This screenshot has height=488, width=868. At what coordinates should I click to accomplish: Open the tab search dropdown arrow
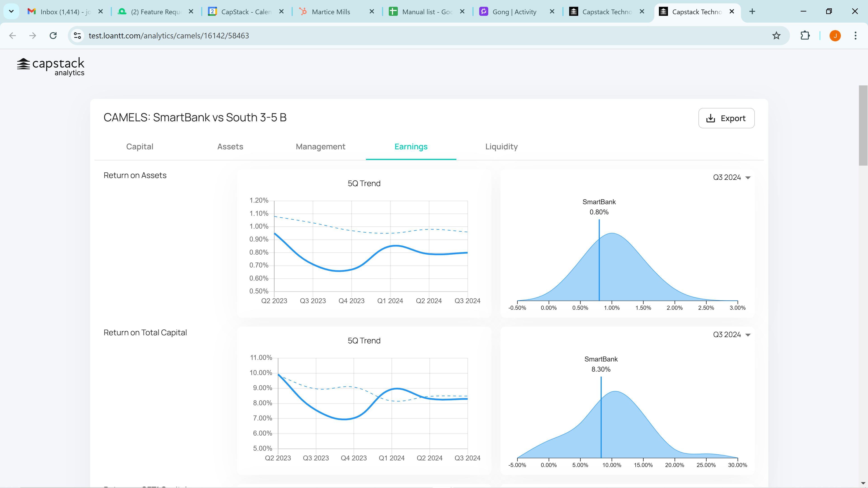click(x=11, y=12)
